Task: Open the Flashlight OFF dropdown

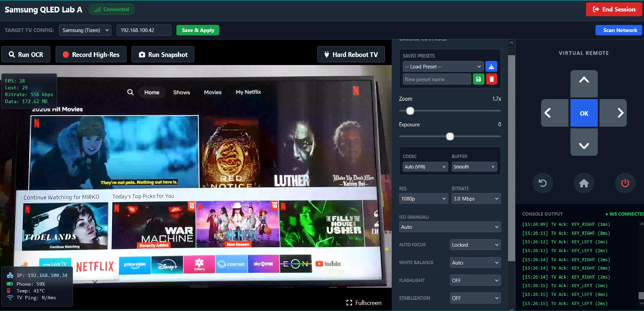Action: [x=475, y=280]
